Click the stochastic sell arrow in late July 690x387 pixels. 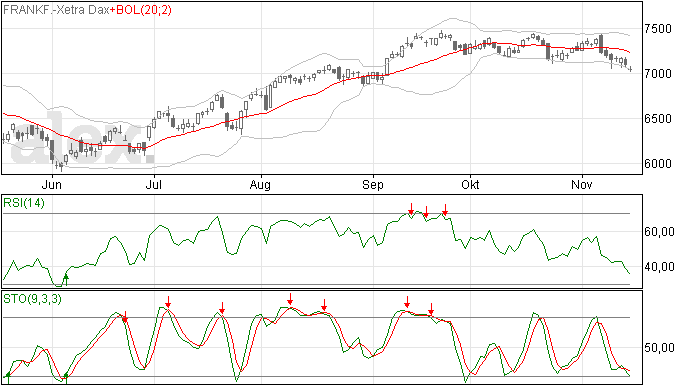[222, 308]
